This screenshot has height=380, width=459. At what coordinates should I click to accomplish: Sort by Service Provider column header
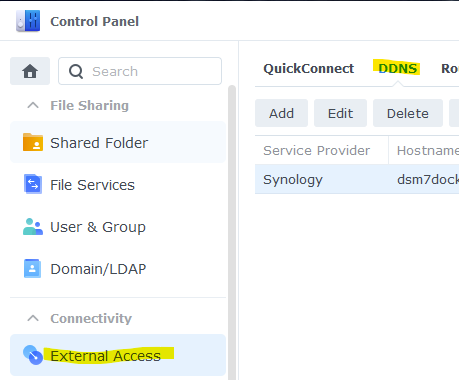point(322,150)
